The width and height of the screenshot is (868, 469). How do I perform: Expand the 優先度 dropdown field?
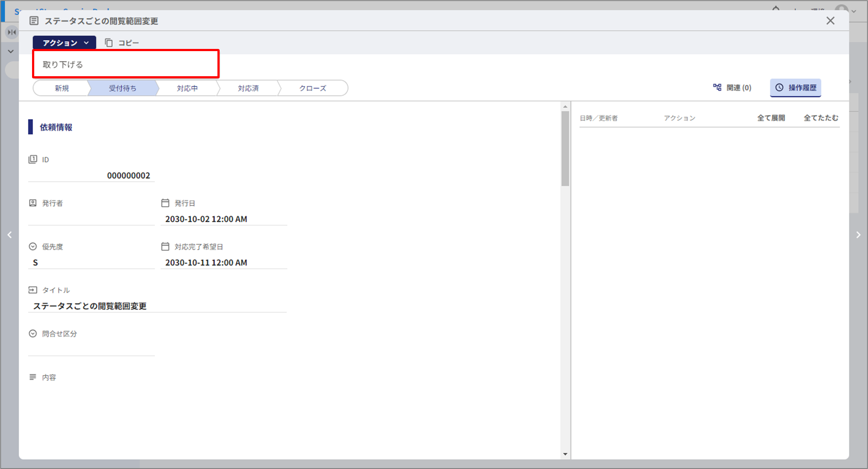click(91, 262)
